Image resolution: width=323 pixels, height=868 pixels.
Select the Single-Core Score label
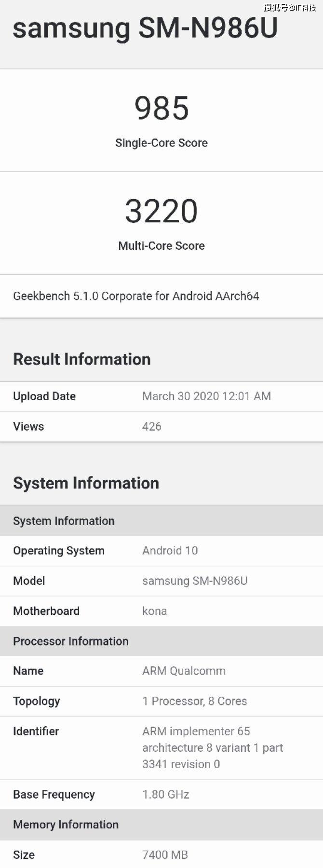[x=161, y=143]
